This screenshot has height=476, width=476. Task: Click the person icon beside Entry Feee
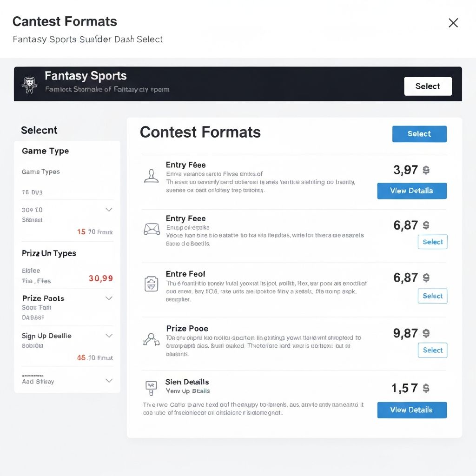tap(152, 176)
